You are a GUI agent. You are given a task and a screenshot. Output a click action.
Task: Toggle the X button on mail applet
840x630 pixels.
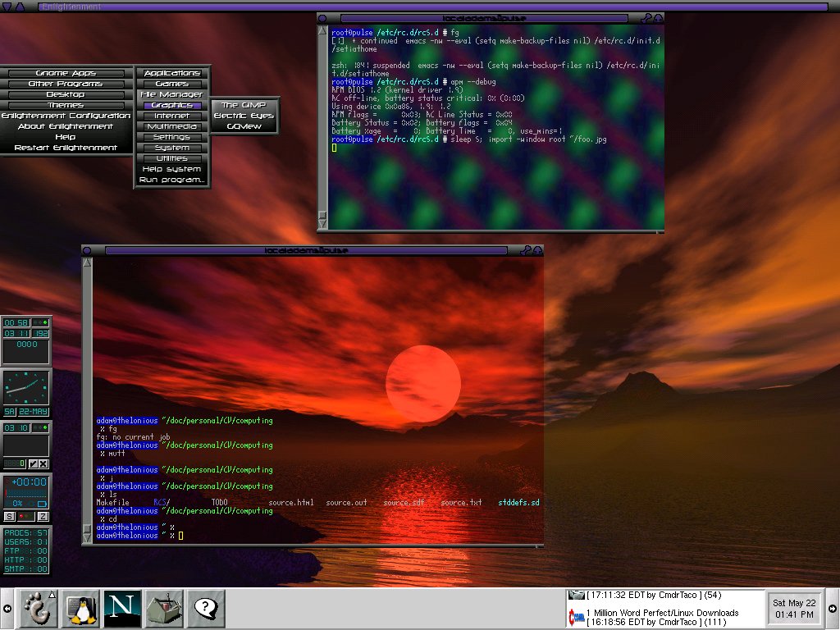pyautogui.click(x=43, y=464)
